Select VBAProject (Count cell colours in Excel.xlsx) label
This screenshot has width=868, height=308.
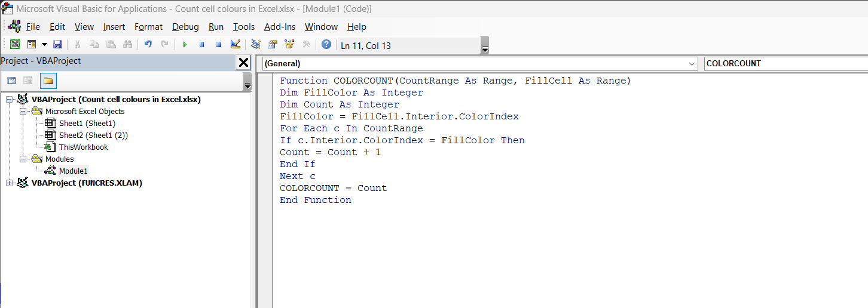117,99
